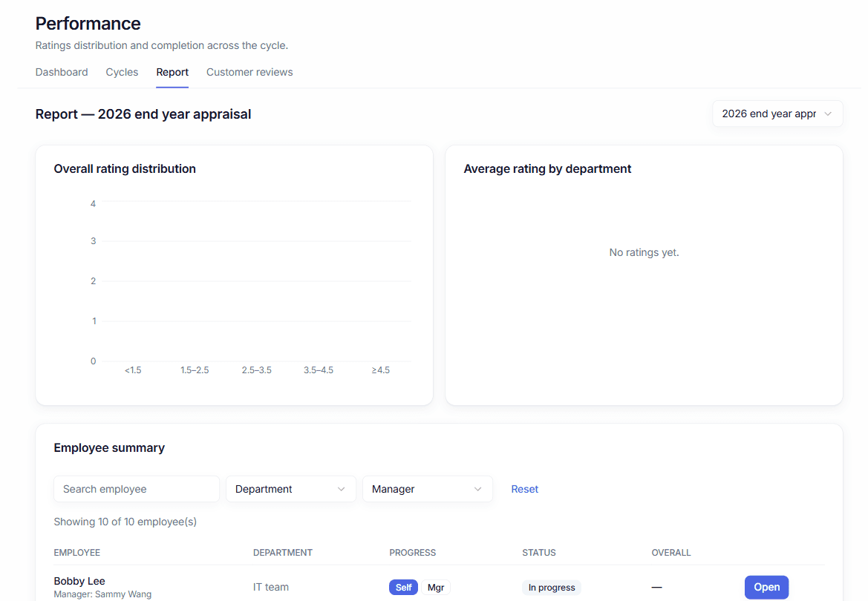The image size is (868, 601).
Task: Click the Mgr progress badge
Action: [x=436, y=587]
